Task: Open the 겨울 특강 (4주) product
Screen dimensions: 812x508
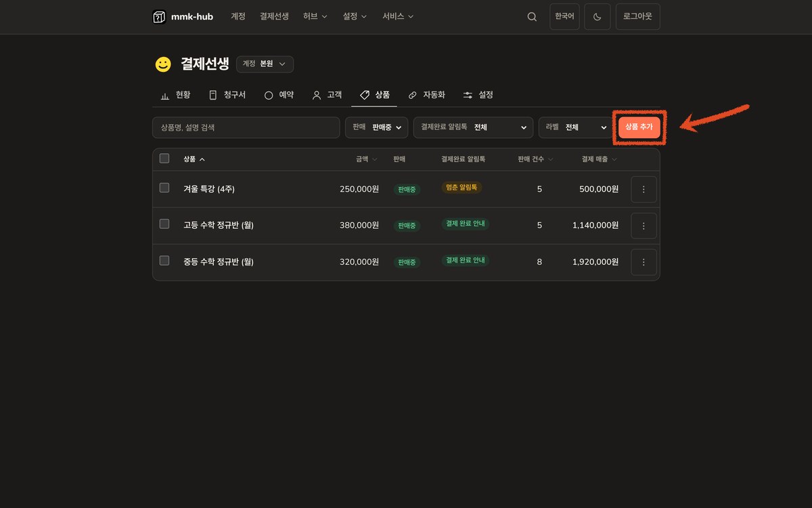Action: (209, 189)
